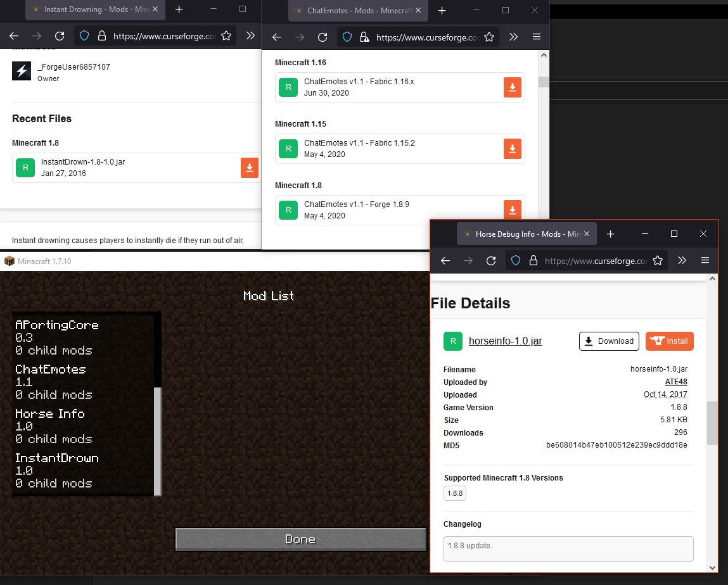Click the Oct 14, 2017 upload date
The image size is (728, 585).
click(665, 394)
